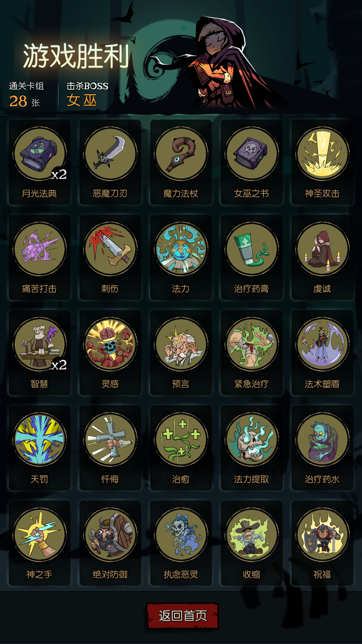
Task: View the 法术塑盾 bubble shield card
Action: 322,353
